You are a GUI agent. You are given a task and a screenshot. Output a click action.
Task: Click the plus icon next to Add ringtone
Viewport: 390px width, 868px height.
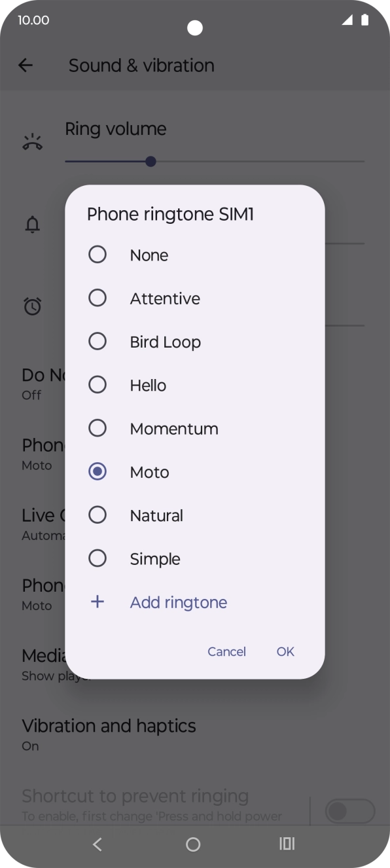tap(97, 602)
